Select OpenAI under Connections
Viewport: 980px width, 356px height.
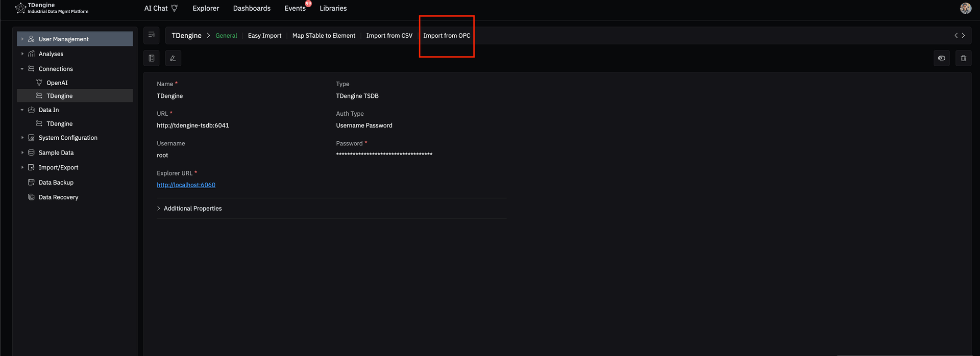(x=57, y=83)
